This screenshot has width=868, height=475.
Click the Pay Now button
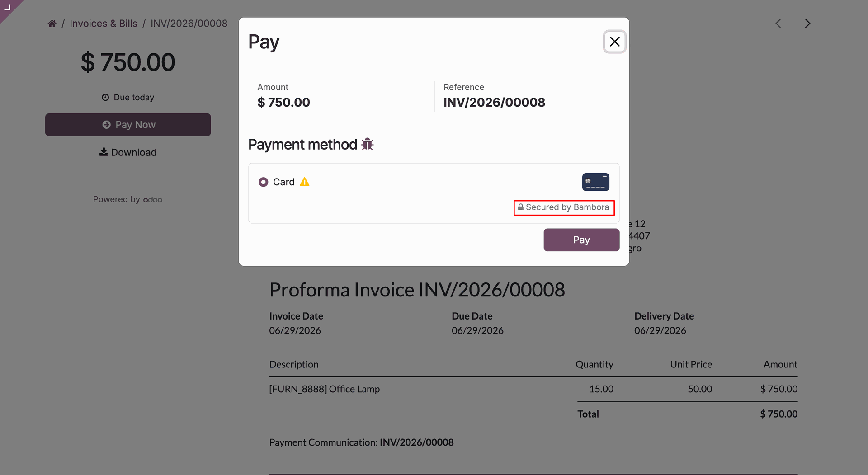128,125
